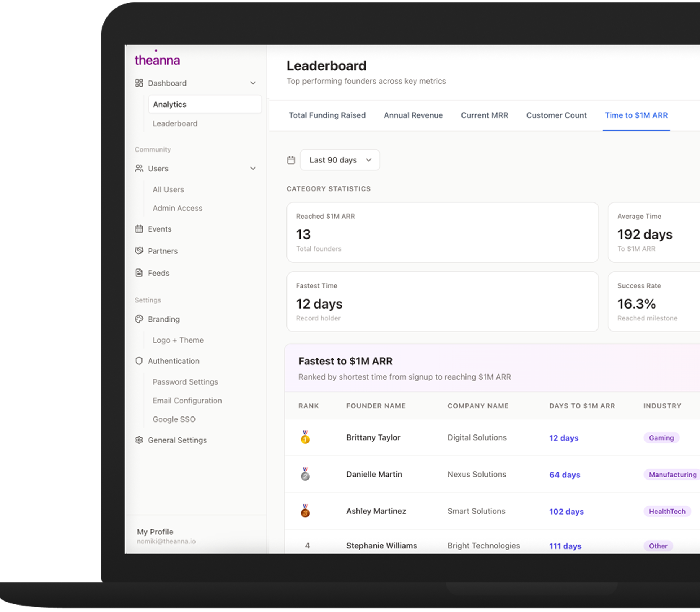This screenshot has width=700, height=612.
Task: Click the Dashboard grid icon
Action: pos(139,83)
